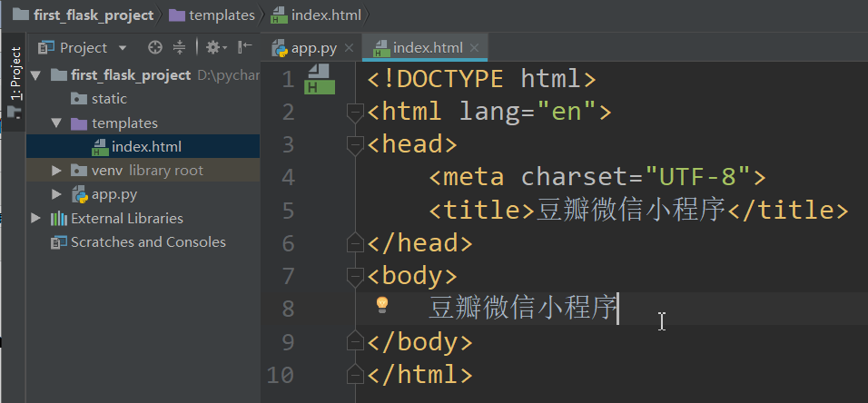Click the External Libraries icon
The height and width of the screenshot is (403, 868).
coord(59,219)
